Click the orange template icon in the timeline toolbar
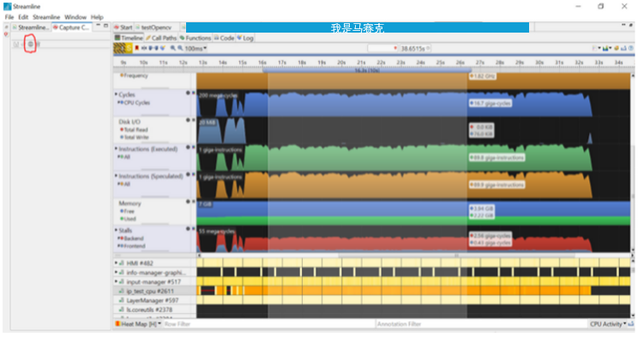Viewport: 644px width, 338px height. tap(617, 48)
